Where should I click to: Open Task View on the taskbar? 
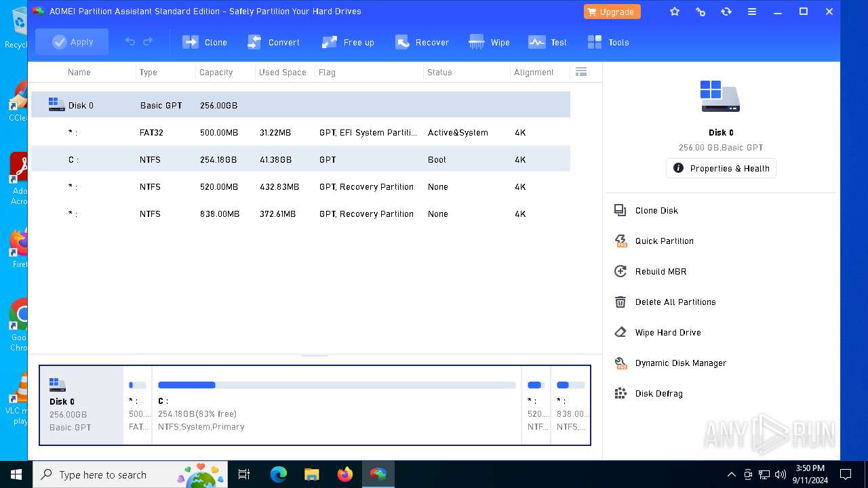coord(244,474)
